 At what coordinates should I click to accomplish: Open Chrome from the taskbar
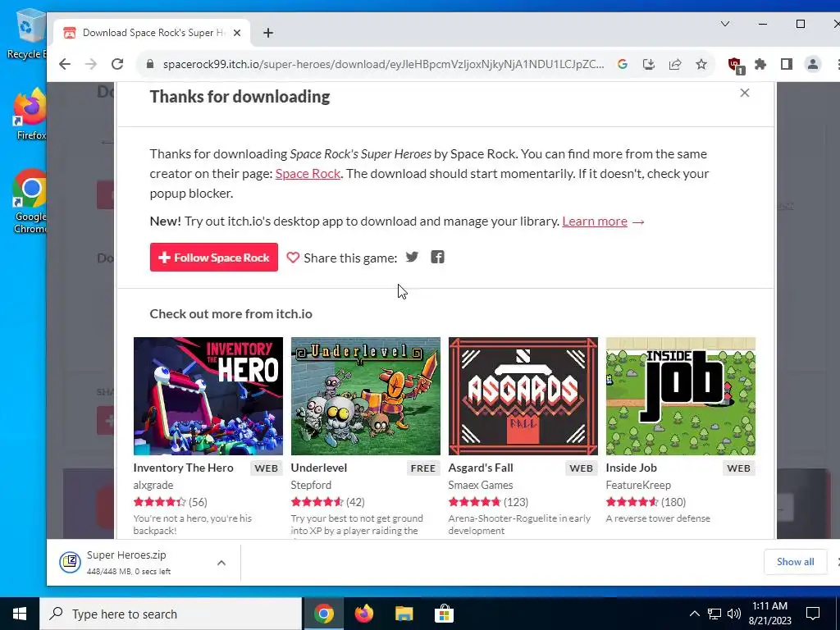click(323, 614)
